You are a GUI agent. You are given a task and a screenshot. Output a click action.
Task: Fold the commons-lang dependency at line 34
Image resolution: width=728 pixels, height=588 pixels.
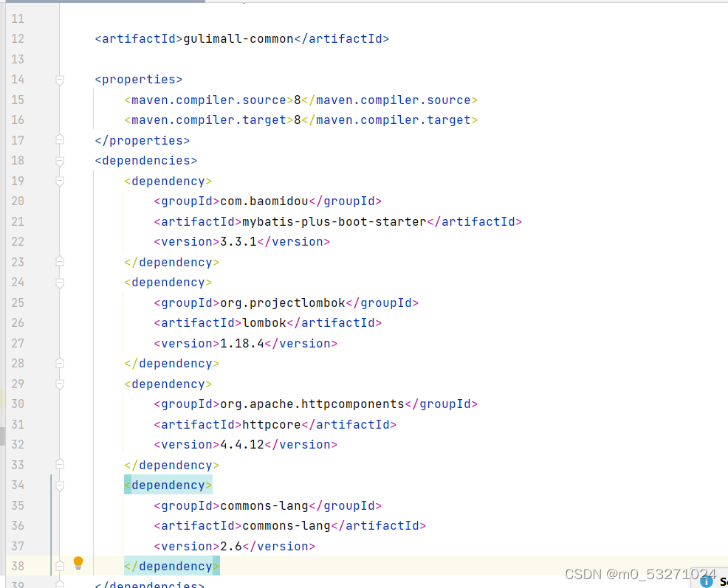(x=59, y=486)
